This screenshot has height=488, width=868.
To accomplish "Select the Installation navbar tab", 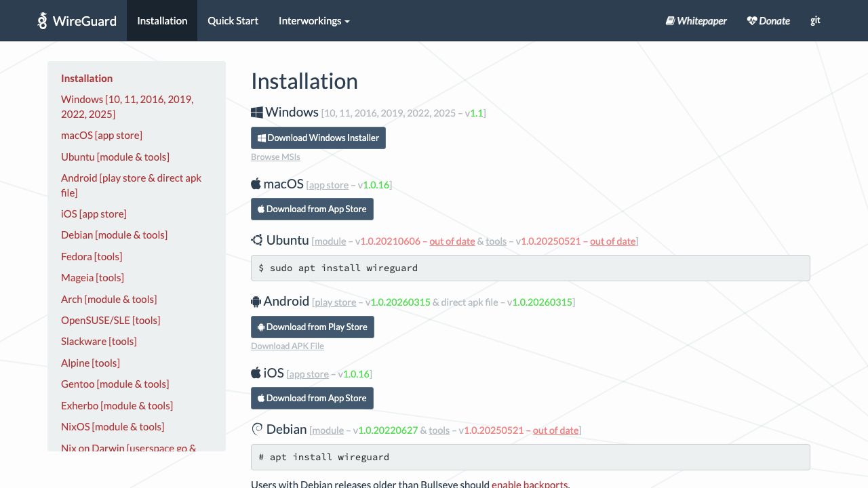I will click(x=162, y=21).
